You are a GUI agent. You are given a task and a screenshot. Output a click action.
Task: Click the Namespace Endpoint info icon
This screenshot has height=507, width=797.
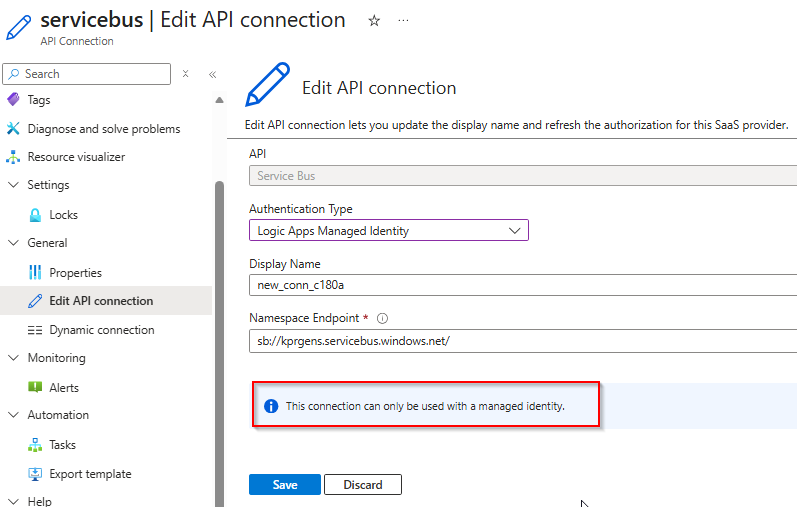click(x=382, y=318)
